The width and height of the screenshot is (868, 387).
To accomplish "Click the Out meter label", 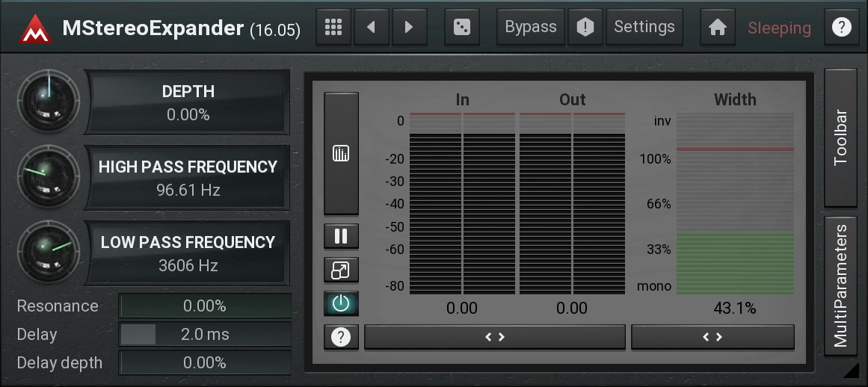I will [x=573, y=99].
